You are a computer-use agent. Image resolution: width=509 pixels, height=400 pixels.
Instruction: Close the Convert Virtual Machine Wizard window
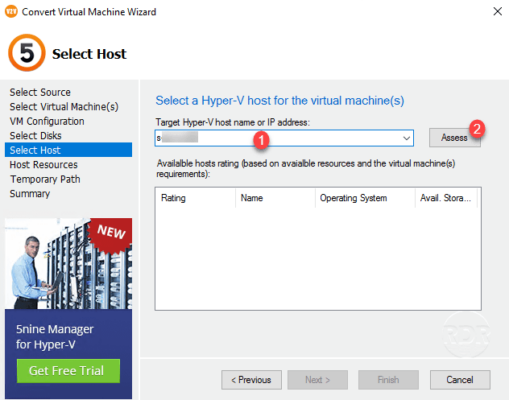[497, 11]
